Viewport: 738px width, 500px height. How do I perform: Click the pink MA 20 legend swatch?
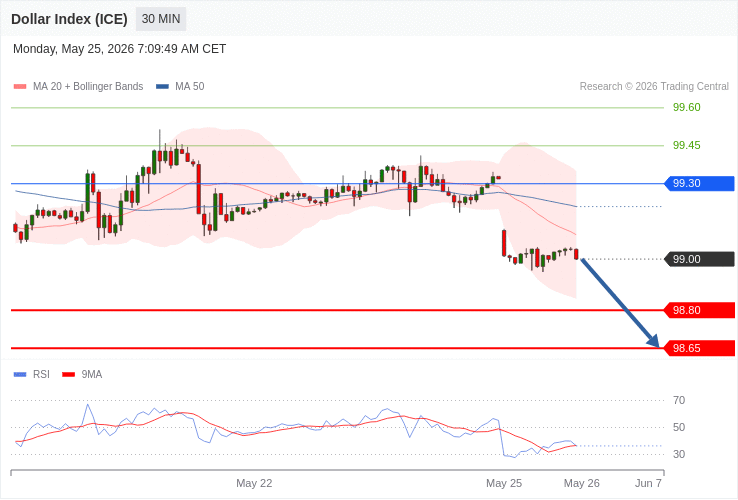(20, 87)
